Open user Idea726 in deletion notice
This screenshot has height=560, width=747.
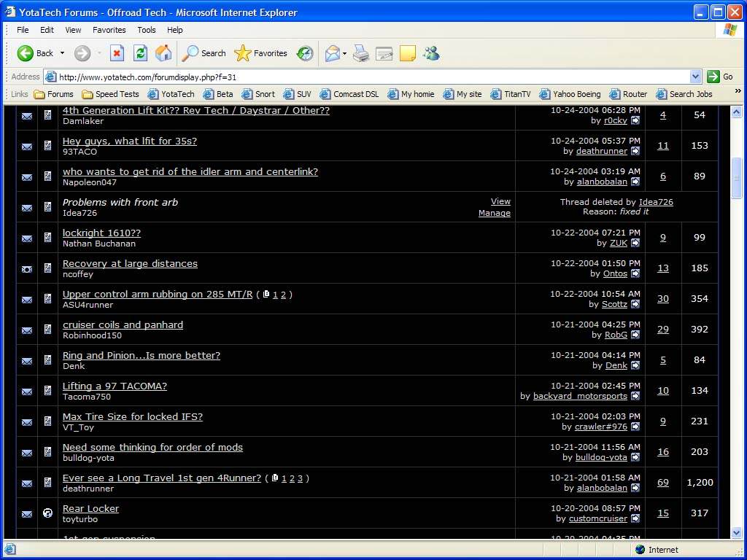656,202
